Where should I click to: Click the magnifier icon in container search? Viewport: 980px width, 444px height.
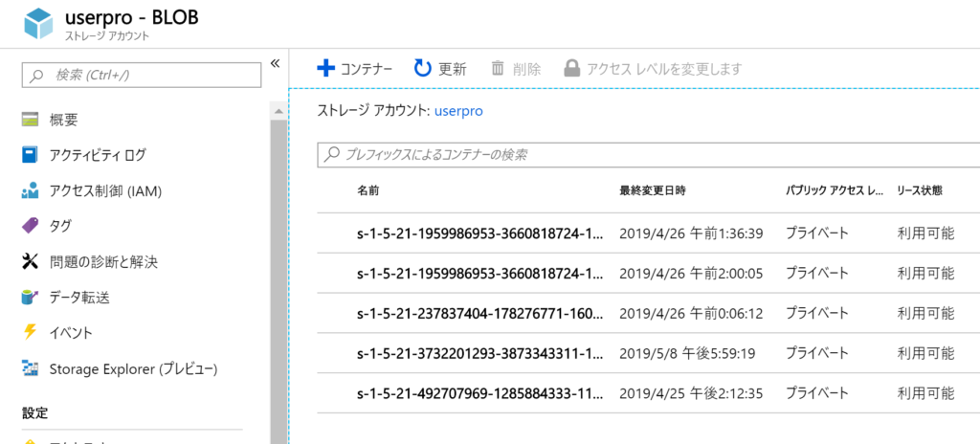pyautogui.click(x=332, y=154)
